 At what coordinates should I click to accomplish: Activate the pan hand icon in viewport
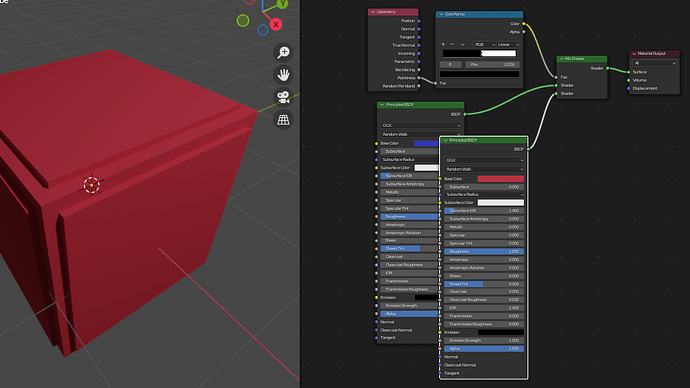tap(283, 75)
